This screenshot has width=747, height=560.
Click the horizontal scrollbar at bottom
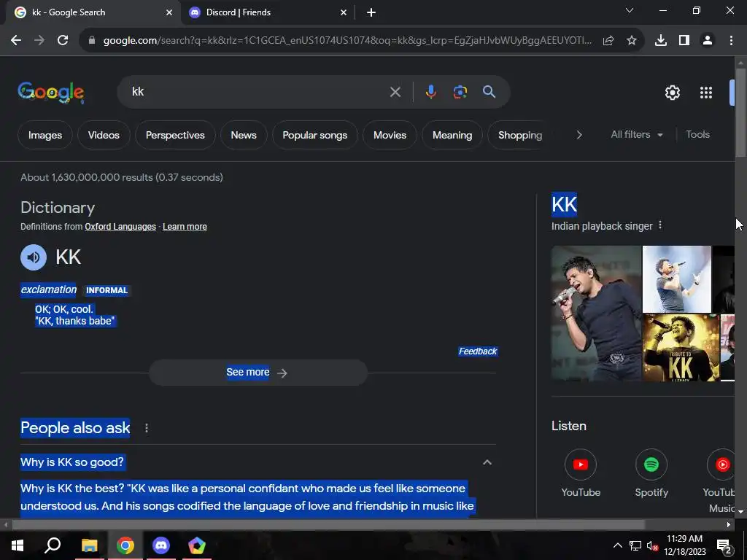328,525
